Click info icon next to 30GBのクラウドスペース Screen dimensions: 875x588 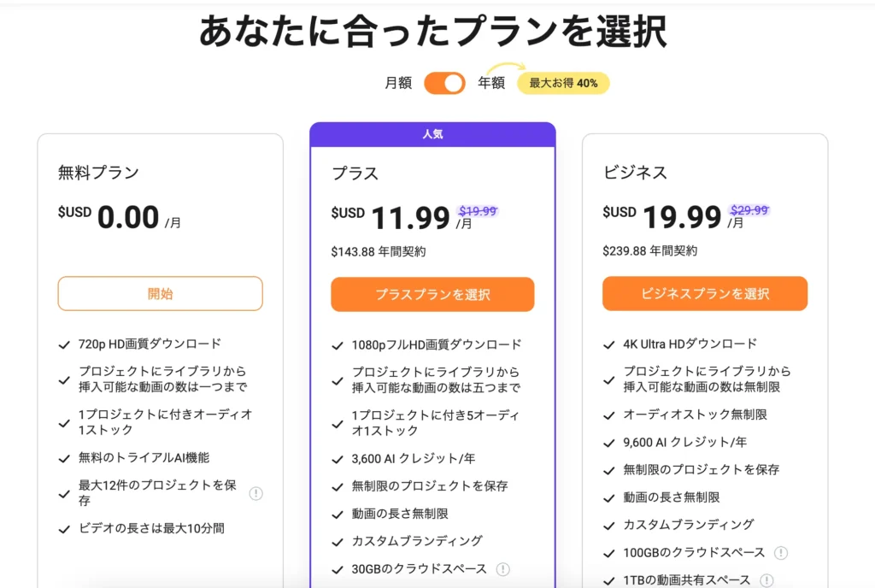tap(503, 569)
